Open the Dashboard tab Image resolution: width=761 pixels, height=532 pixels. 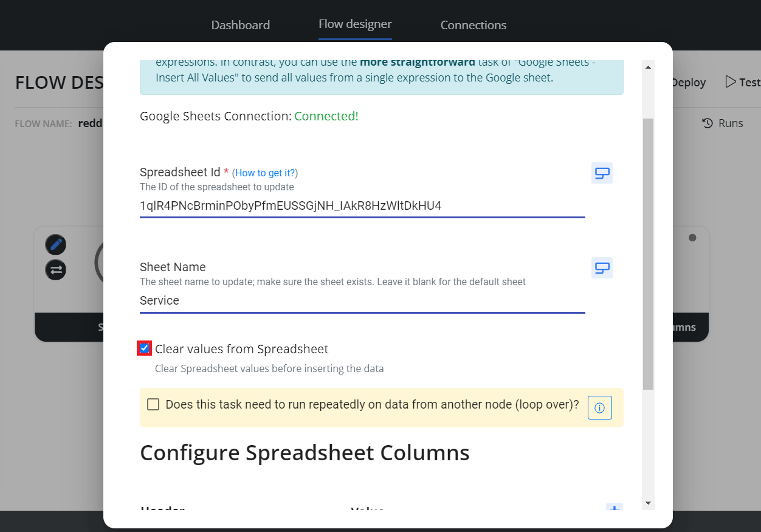pyautogui.click(x=240, y=25)
